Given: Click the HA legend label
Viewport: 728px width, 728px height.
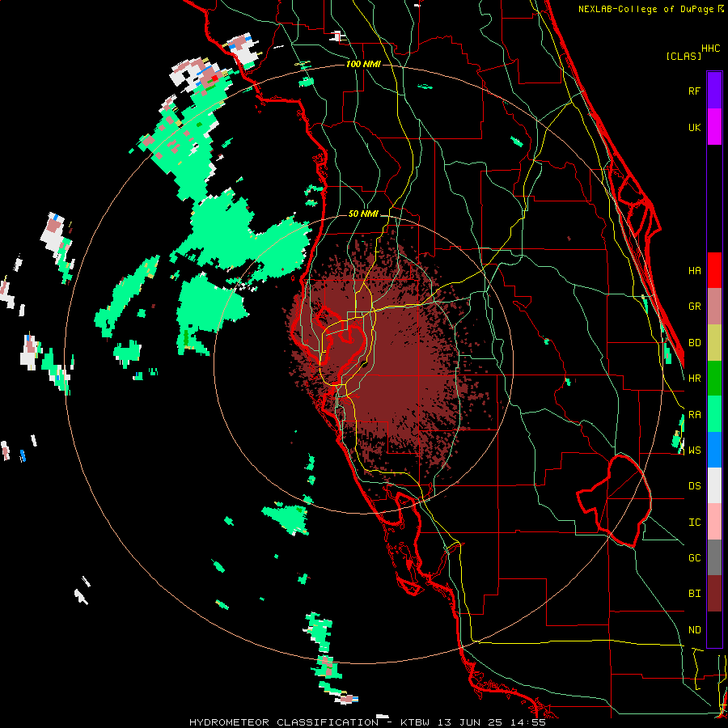Looking at the screenshot, I should 694,270.
